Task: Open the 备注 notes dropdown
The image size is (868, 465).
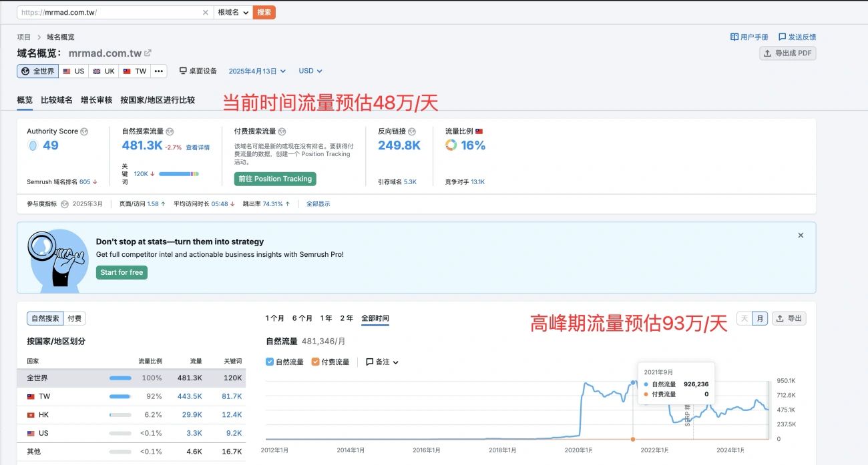Action: coord(382,362)
